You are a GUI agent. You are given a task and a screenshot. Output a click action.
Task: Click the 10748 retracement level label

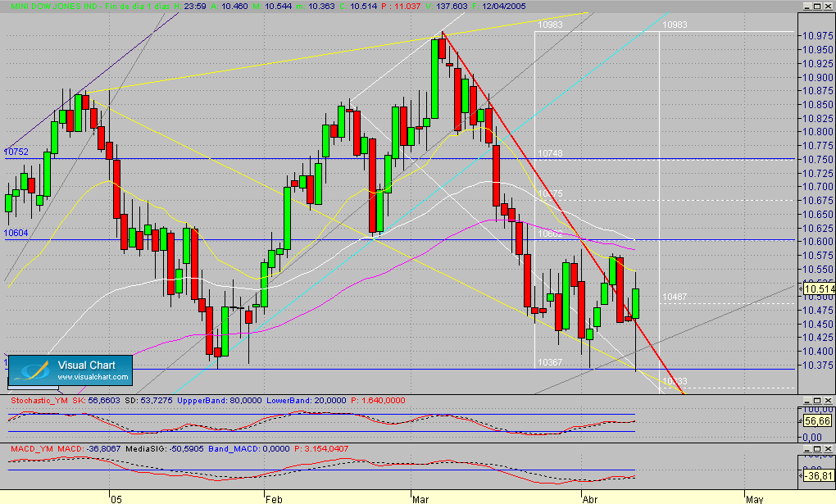point(550,153)
